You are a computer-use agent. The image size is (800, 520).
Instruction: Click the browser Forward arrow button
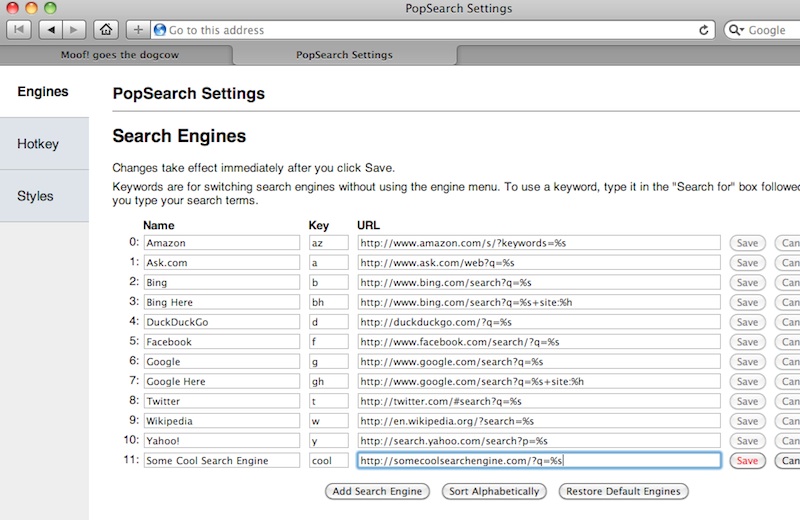[x=76, y=30]
